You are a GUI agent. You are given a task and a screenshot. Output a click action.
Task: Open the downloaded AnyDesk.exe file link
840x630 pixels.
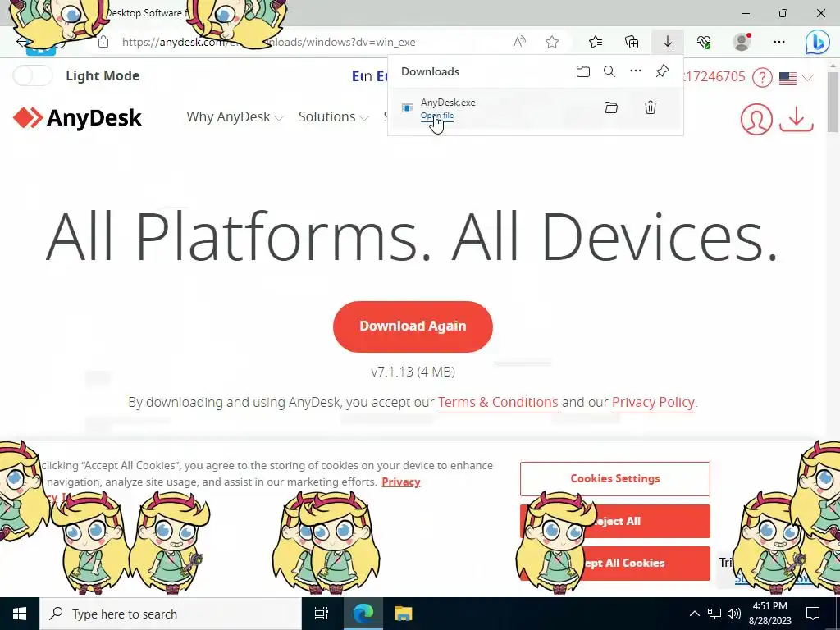tap(437, 116)
